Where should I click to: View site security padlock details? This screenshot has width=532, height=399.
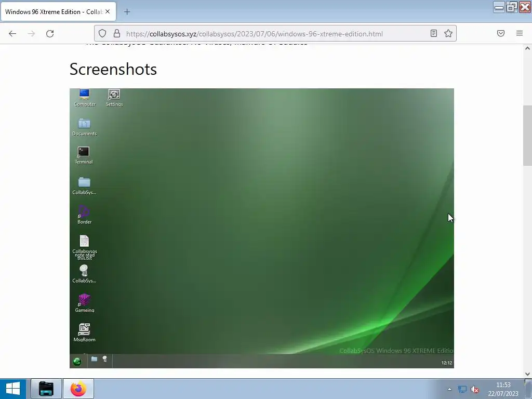point(117,33)
